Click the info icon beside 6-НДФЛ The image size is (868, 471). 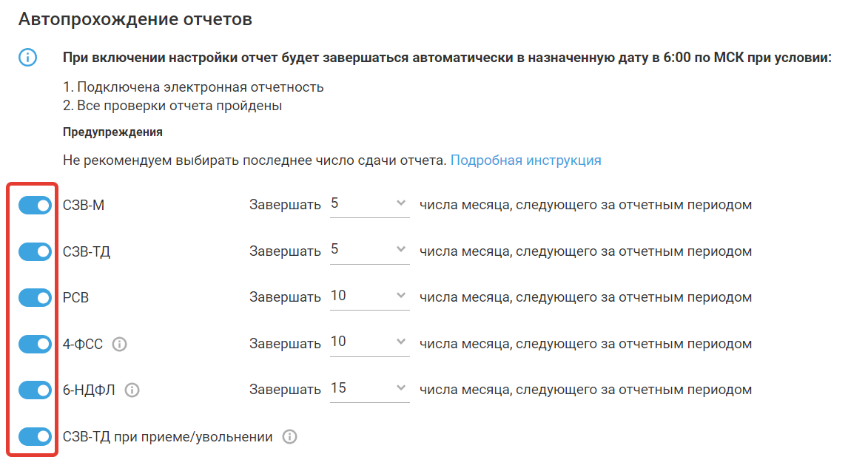tap(132, 390)
